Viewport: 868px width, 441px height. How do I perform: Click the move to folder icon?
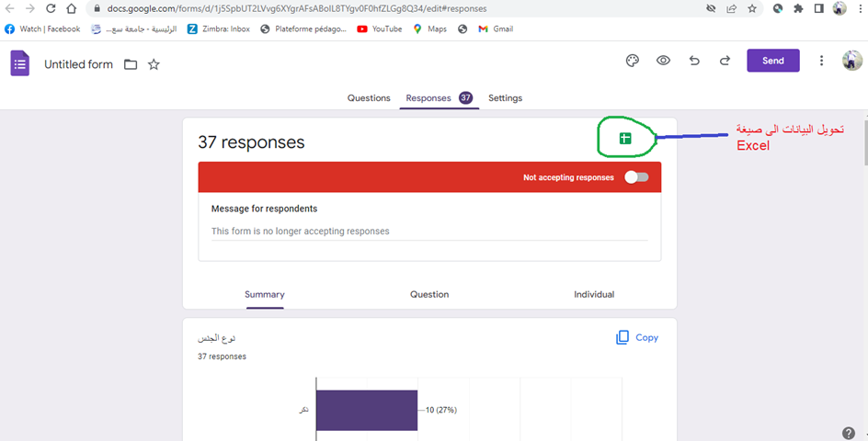click(131, 64)
